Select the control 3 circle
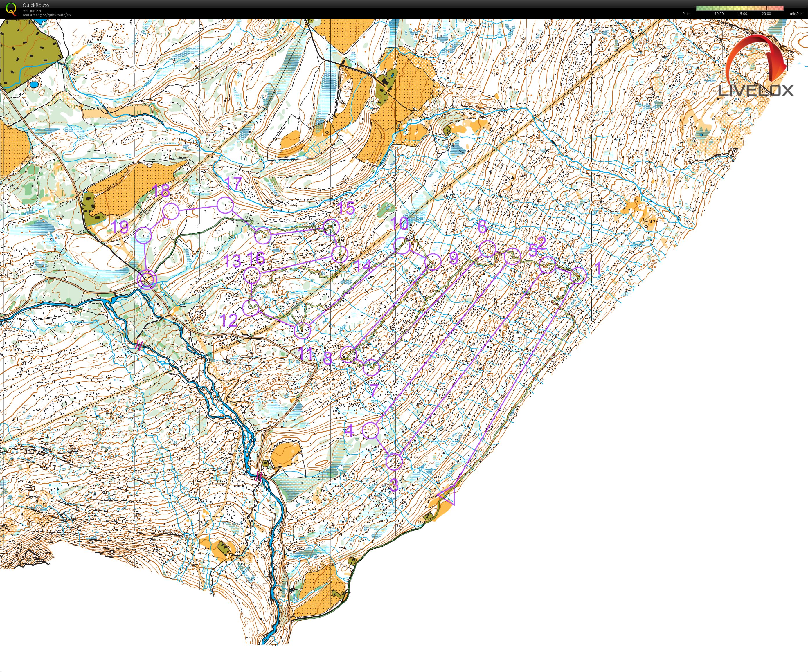Image resolution: width=808 pixels, height=672 pixels. tap(394, 461)
